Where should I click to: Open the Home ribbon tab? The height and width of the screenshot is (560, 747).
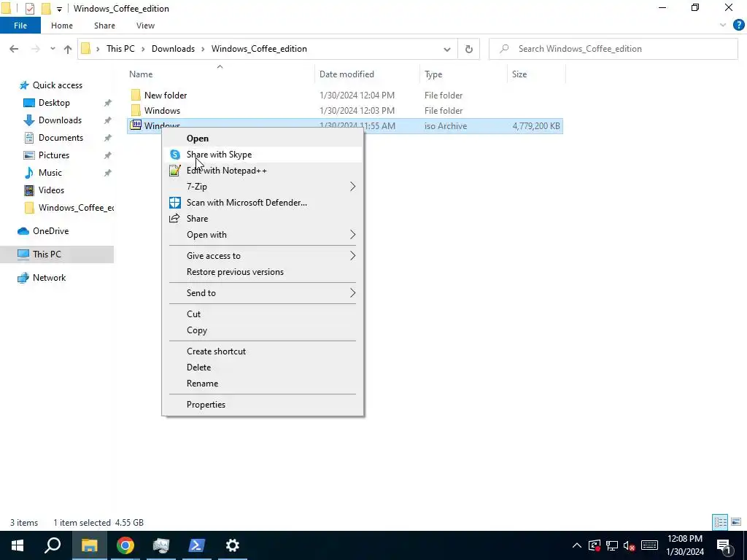coord(62,26)
